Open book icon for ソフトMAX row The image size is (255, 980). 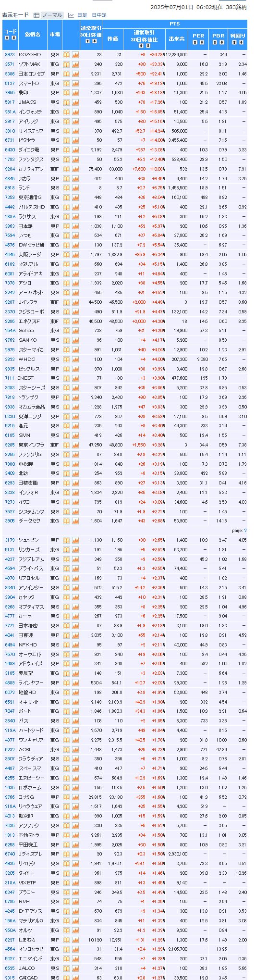67,64
